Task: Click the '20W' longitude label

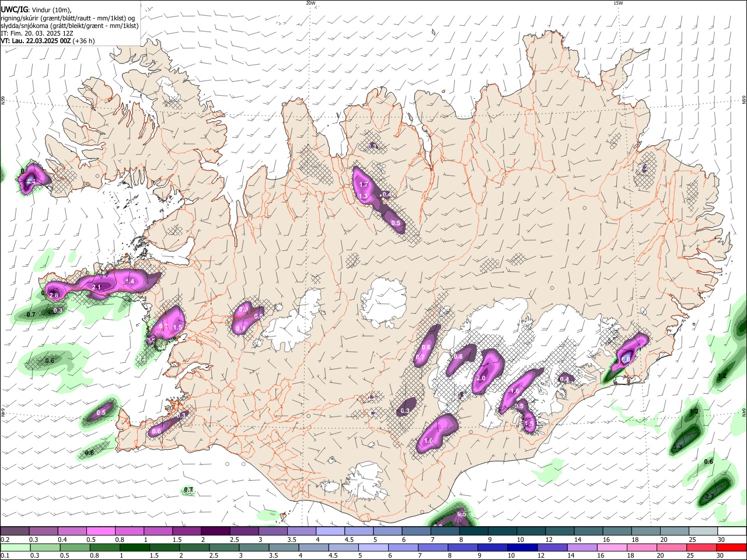Action: [310, 3]
